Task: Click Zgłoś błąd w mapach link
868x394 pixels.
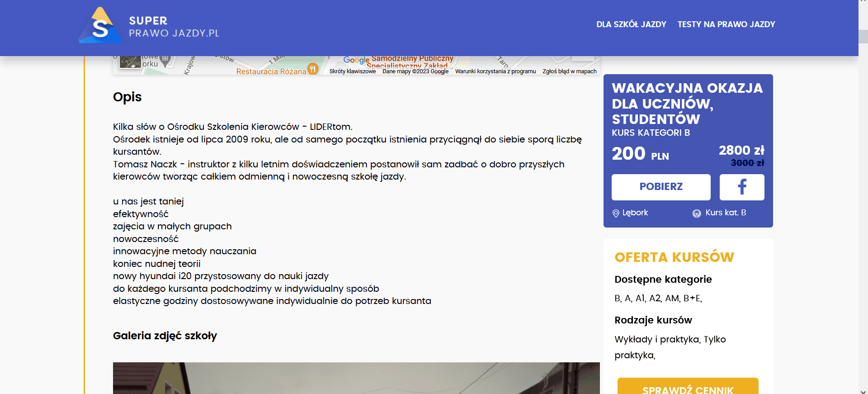Action: 569,71
